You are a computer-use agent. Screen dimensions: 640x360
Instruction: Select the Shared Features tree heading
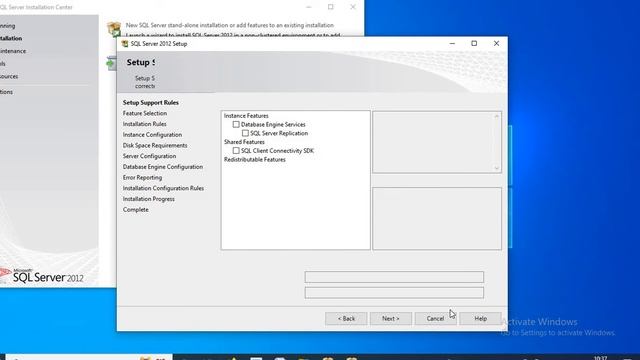(244, 142)
